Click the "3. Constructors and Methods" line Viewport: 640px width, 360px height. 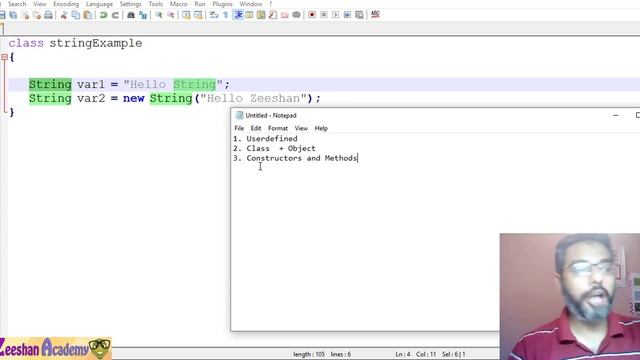(295, 158)
